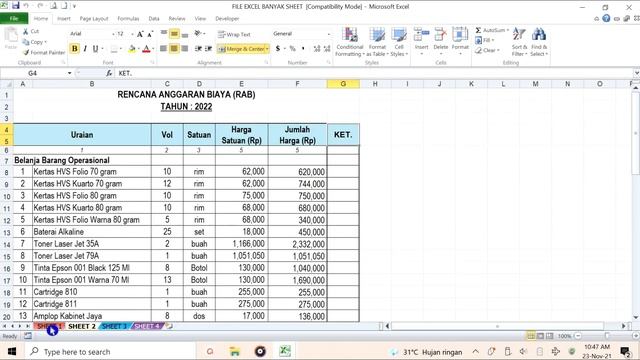Viewport: 640px width, 360px height.
Task: Decrease indent icon
Action: 198,49
